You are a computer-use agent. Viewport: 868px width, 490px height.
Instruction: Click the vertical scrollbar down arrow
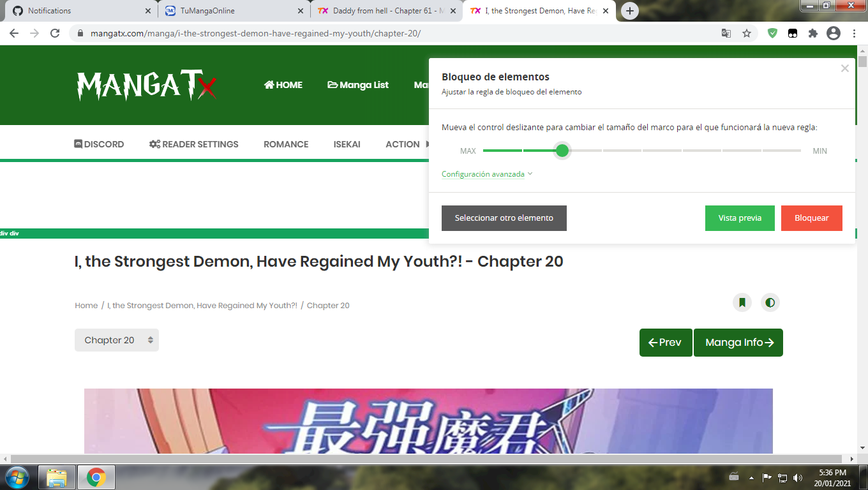pyautogui.click(x=863, y=448)
